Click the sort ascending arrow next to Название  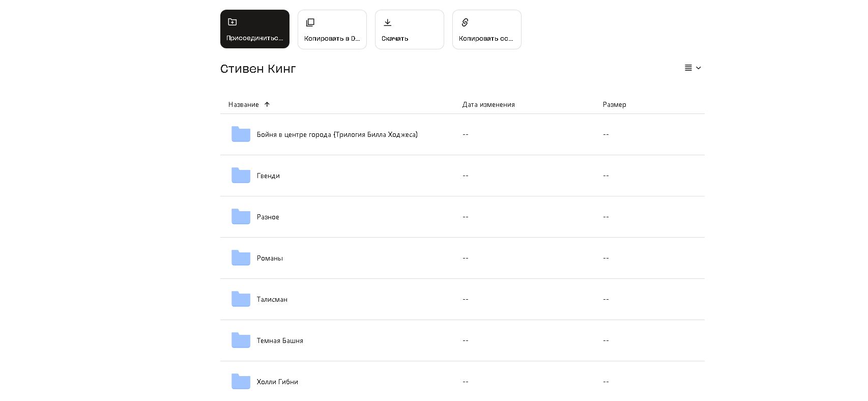coord(267,104)
